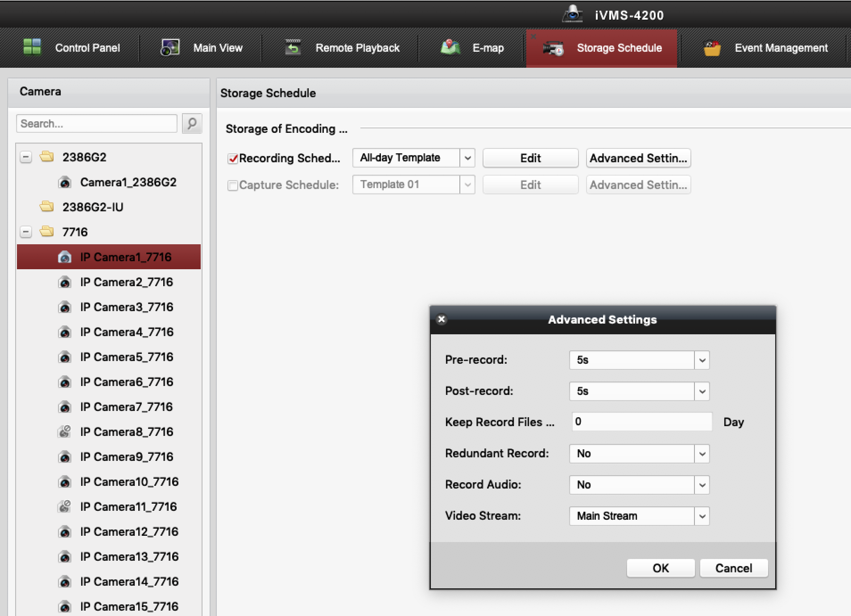Uncheck the Recording Schedule checkbox

[x=232, y=159]
